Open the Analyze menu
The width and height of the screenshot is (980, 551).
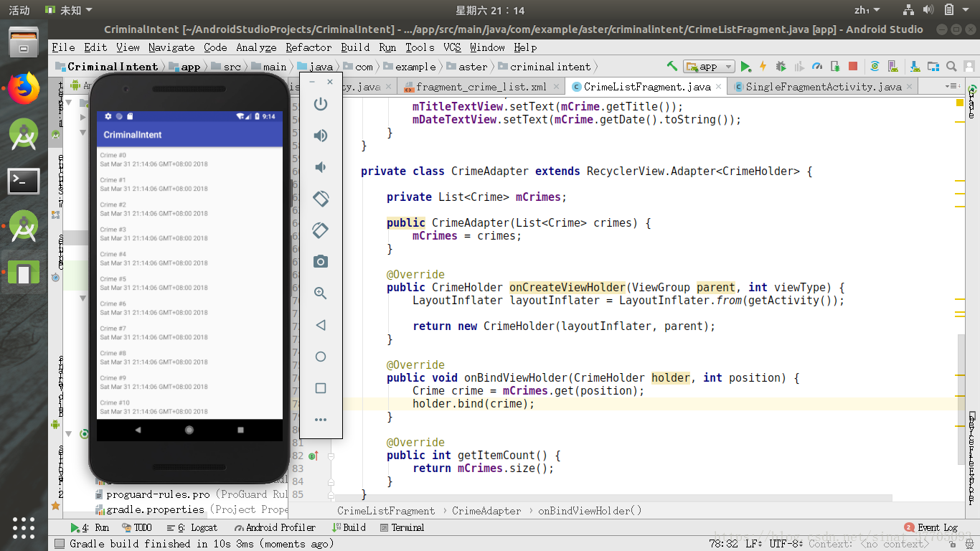256,47
